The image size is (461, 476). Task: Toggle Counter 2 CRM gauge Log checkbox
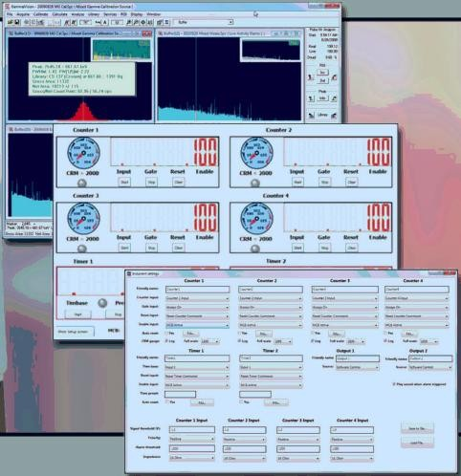click(240, 341)
